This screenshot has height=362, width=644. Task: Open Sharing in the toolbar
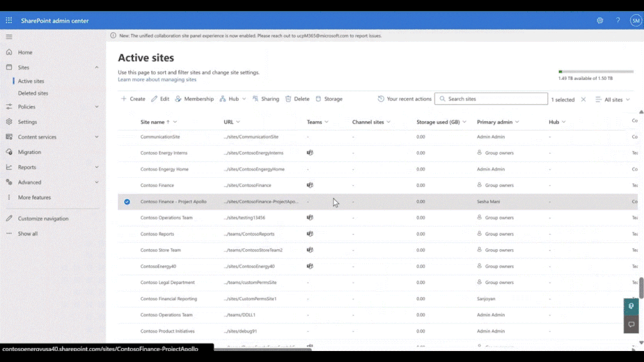pyautogui.click(x=266, y=99)
